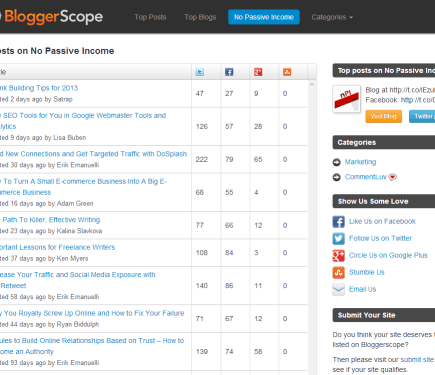This screenshot has height=375, width=435.
Task: Open the Top Posts tab
Action: (150, 17)
